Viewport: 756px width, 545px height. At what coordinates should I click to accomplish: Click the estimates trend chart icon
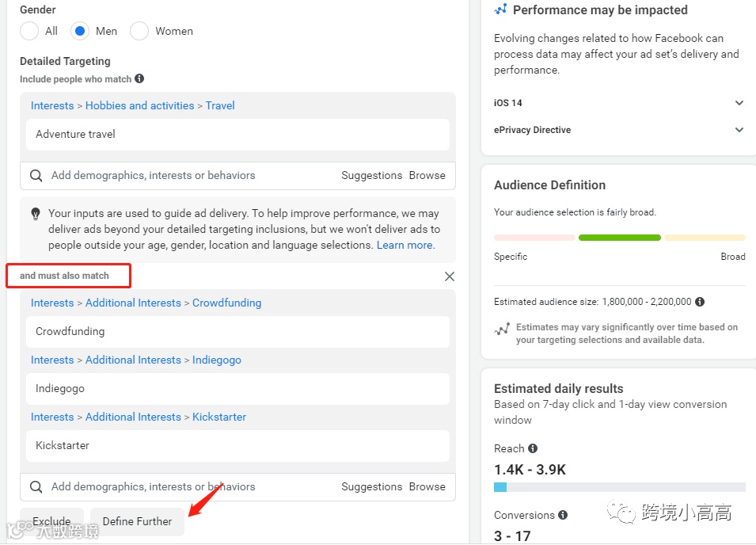click(502, 330)
